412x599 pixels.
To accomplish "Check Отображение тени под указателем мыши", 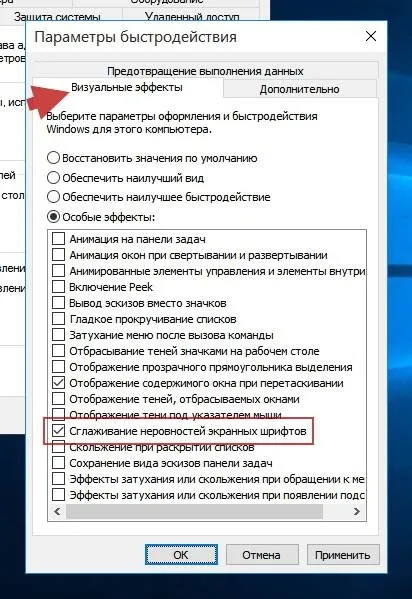I will [x=58, y=414].
